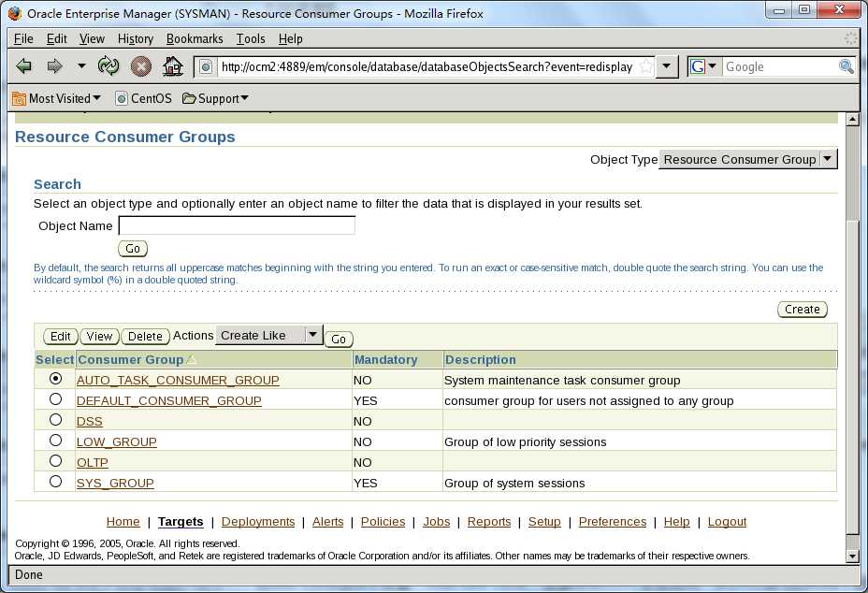Click the vertical scrollbar down arrow
This screenshot has width=868, height=593.
(x=852, y=556)
